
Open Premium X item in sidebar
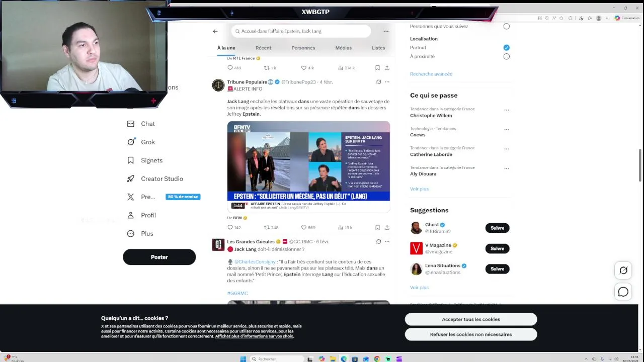[164, 197]
